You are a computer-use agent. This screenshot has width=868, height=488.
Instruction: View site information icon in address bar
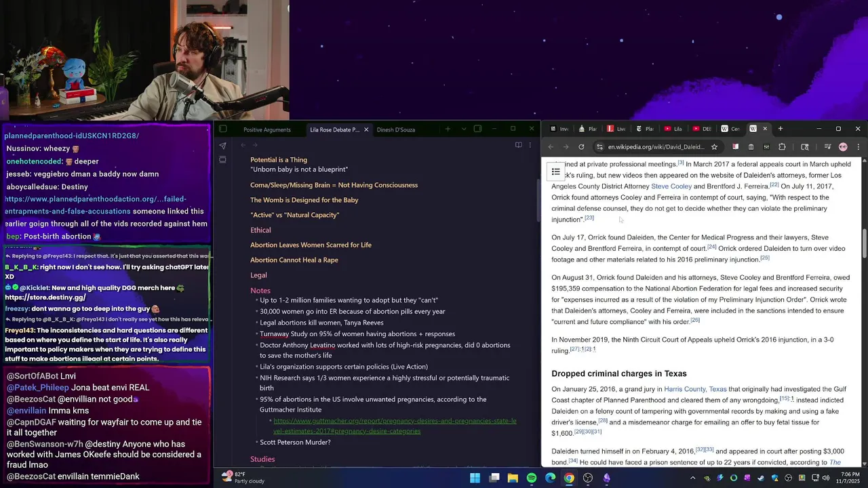pyautogui.click(x=599, y=146)
